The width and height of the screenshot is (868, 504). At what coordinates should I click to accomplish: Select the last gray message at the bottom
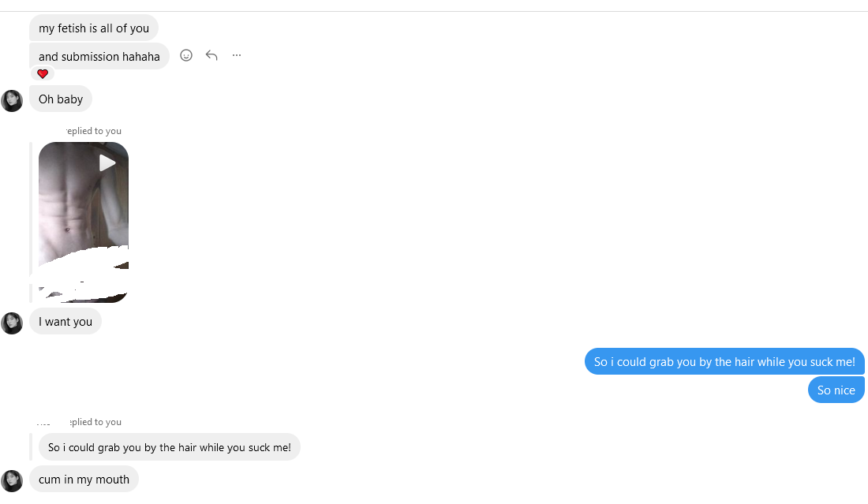point(84,480)
